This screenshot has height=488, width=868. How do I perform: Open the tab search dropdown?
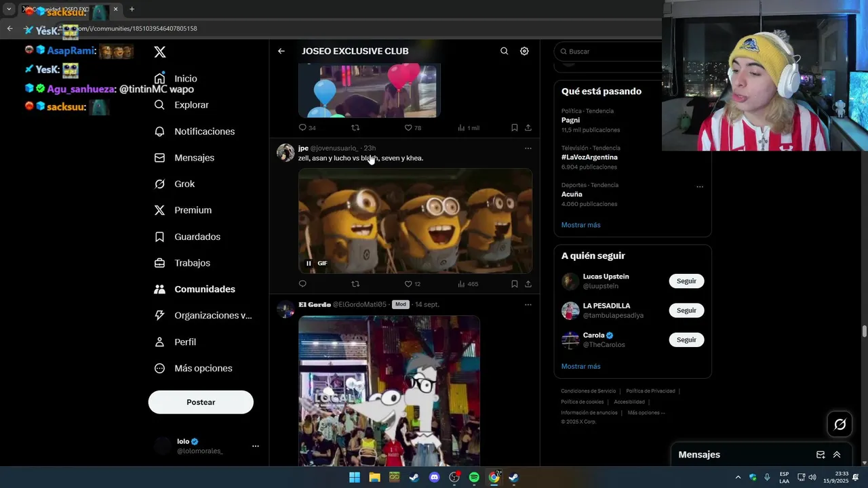[9, 9]
